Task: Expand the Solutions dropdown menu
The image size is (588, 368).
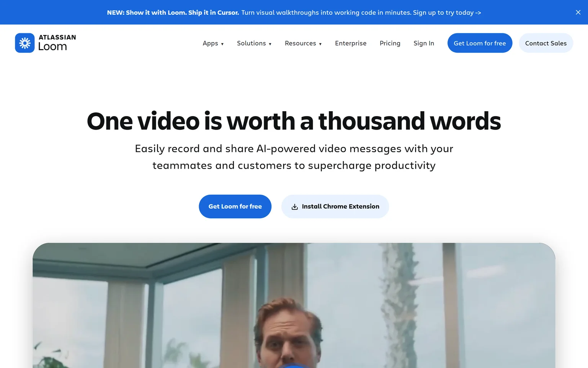Action: tap(254, 43)
